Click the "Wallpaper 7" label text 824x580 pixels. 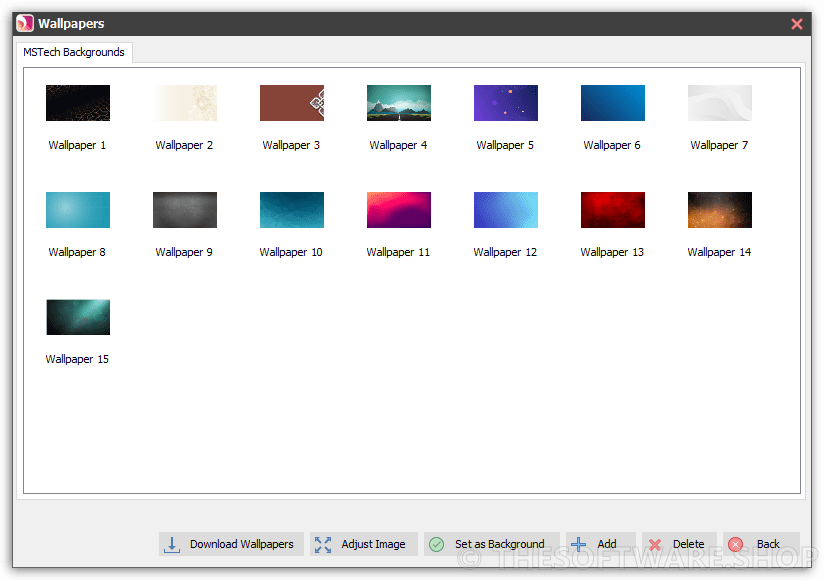[719, 145]
